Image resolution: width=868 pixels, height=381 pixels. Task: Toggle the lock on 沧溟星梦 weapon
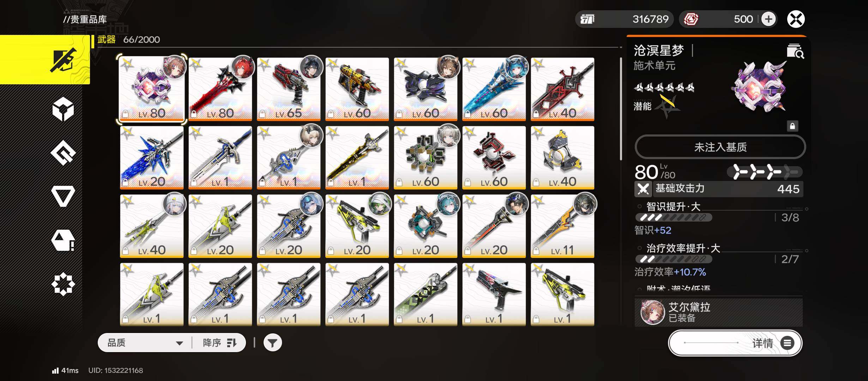[x=792, y=126]
